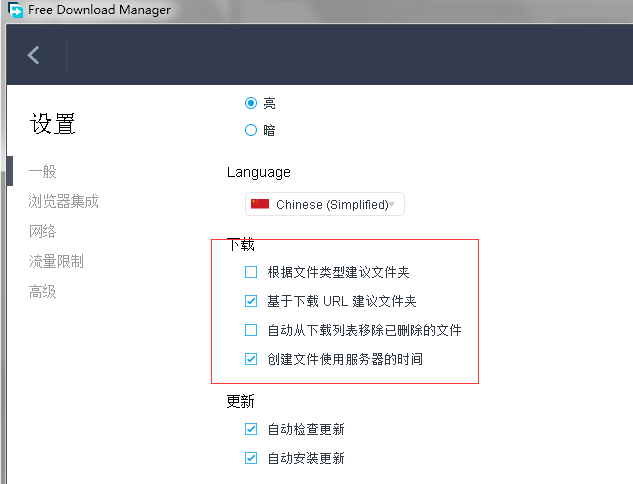Open the 一般 settings section

[x=42, y=171]
